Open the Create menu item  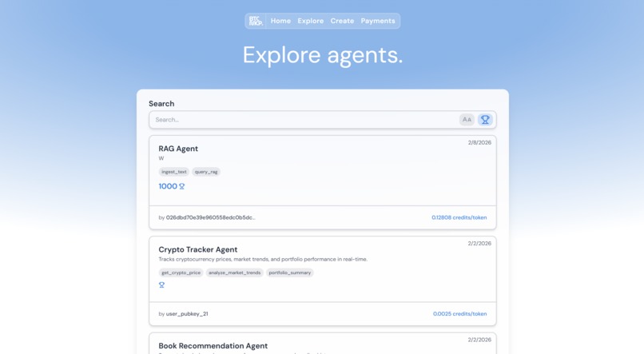click(x=342, y=21)
